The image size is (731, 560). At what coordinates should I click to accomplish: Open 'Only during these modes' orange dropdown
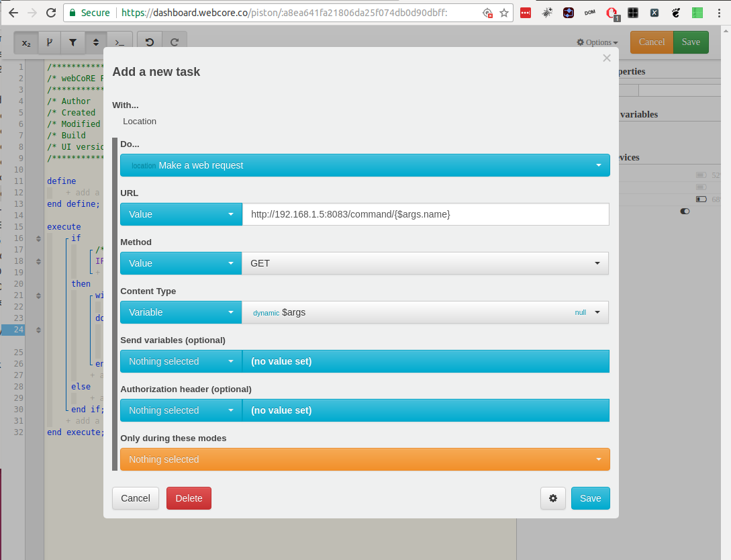tap(364, 459)
